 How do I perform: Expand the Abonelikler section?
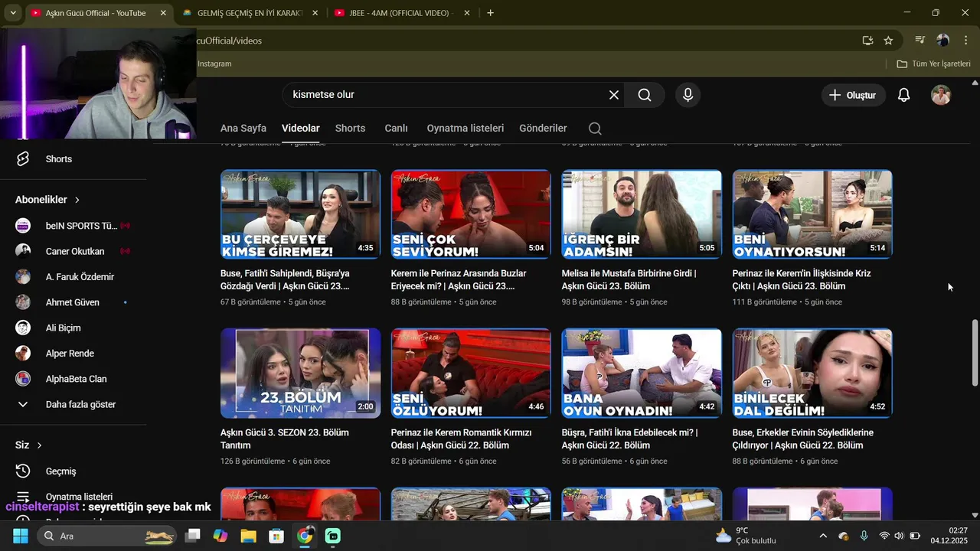point(47,200)
